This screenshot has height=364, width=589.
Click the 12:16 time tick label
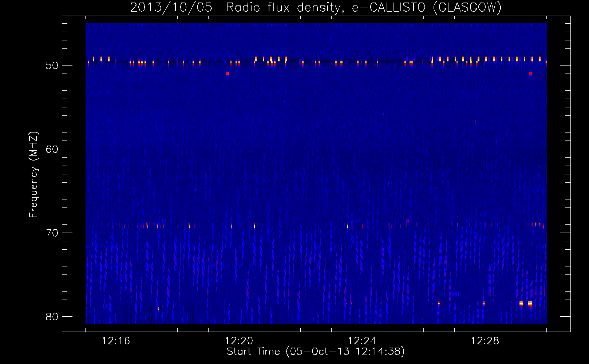tap(116, 341)
